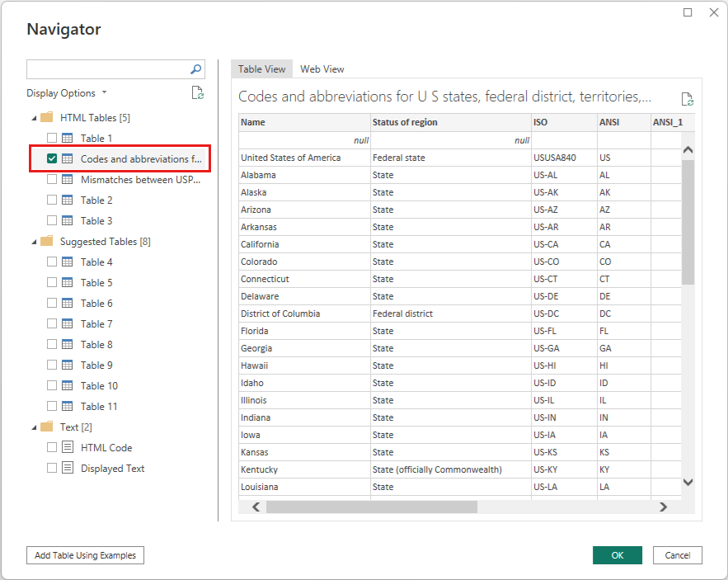Click the California cell in preview
Screen dimensions: 728x580
[x=304, y=244]
